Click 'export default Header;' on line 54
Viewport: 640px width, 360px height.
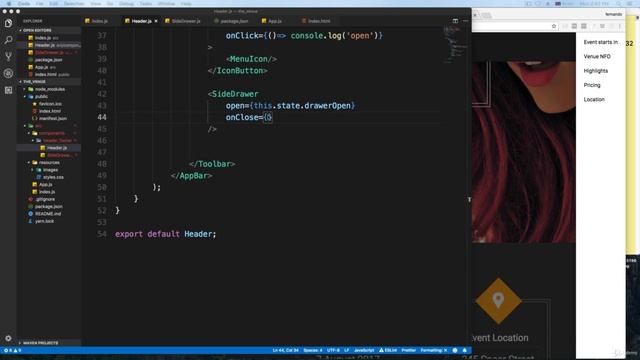pyautogui.click(x=165, y=234)
